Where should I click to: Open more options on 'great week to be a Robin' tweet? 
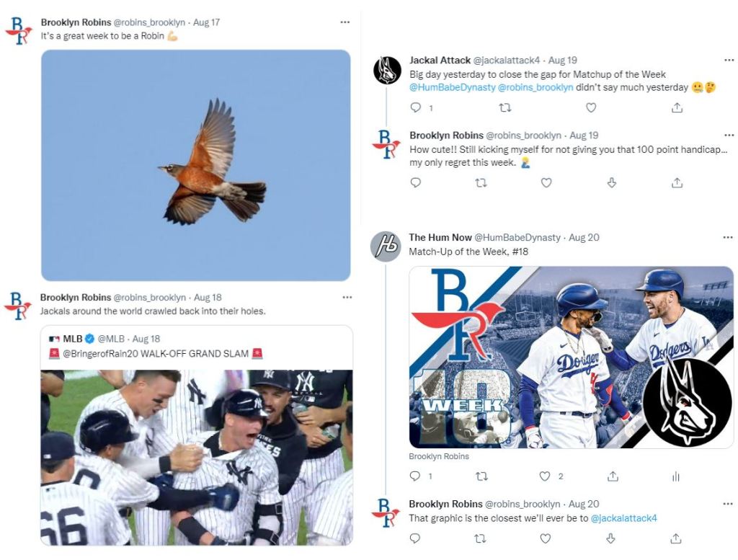(345, 22)
